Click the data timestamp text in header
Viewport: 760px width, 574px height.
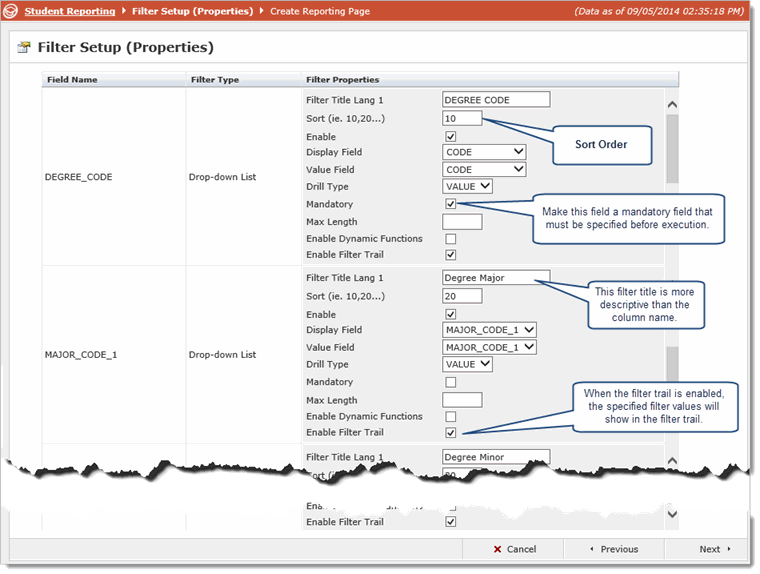(x=659, y=11)
